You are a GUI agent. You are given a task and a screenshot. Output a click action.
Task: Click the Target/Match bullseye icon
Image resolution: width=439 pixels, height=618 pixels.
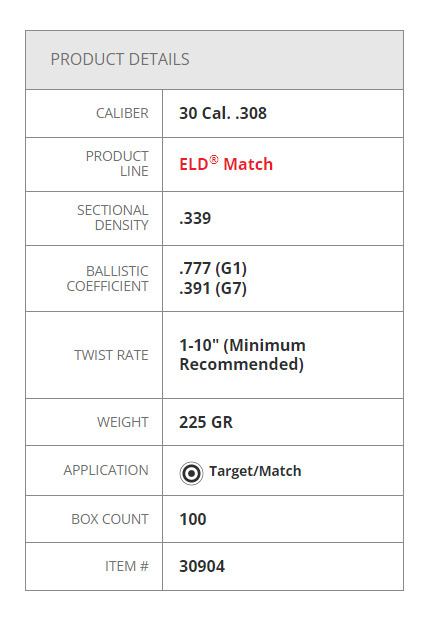(192, 473)
